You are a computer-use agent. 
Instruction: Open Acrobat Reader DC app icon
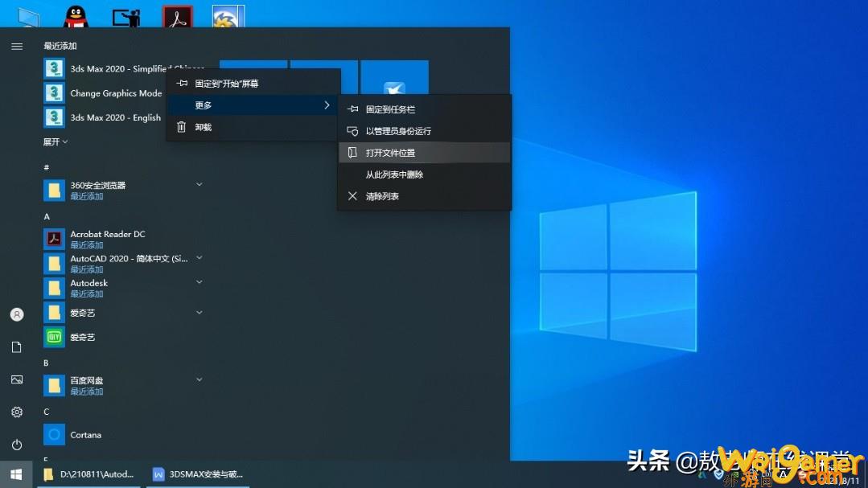point(54,239)
